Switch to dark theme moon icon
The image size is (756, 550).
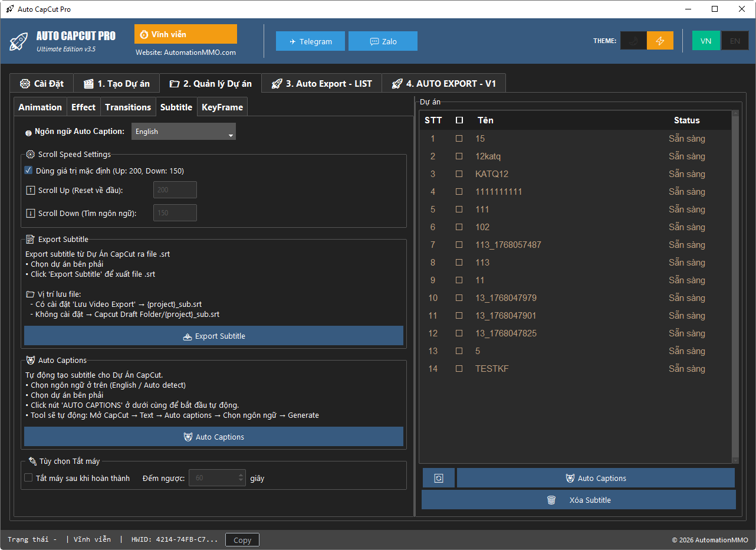tap(633, 41)
